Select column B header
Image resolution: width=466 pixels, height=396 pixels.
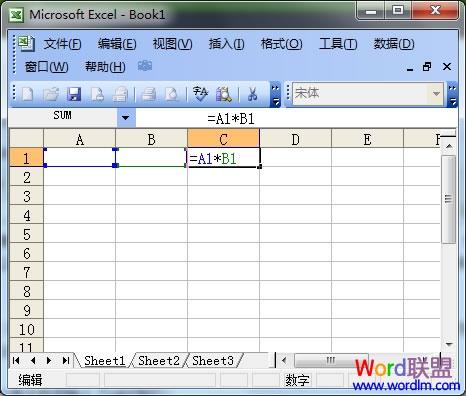pos(151,139)
